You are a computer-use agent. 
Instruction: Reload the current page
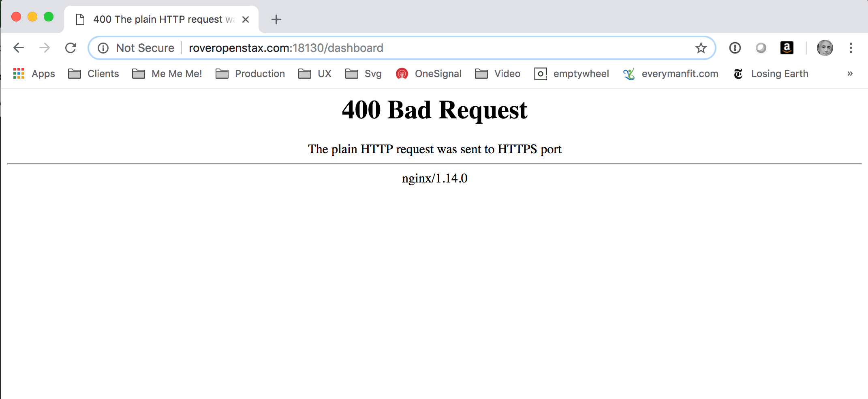point(71,48)
